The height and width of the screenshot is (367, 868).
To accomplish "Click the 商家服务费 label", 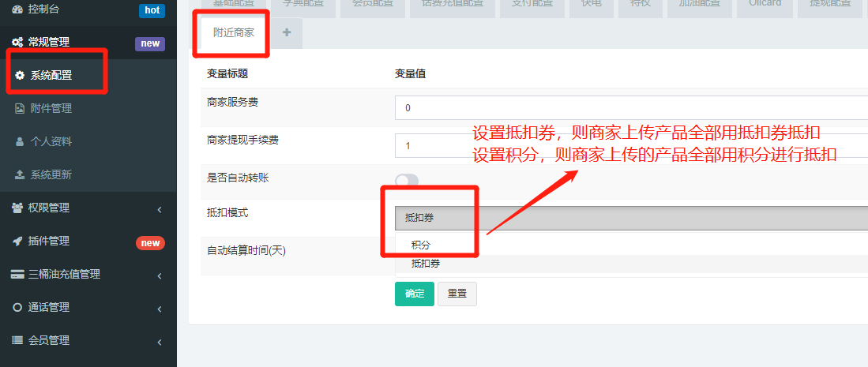I will coord(232,103).
